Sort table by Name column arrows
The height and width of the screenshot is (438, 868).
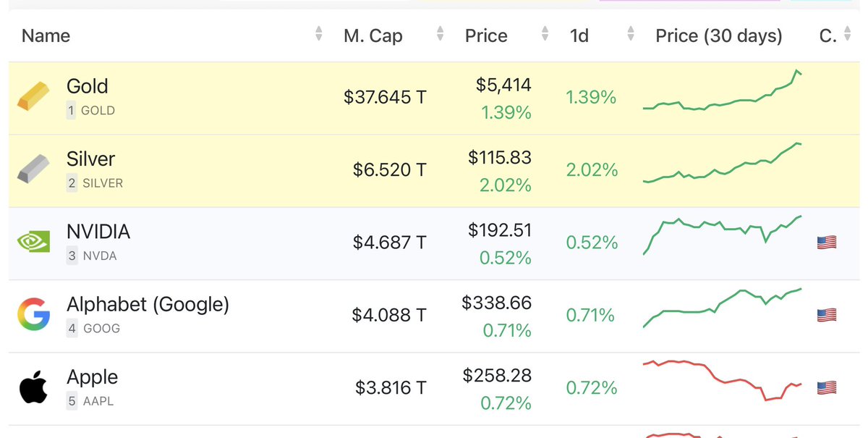click(x=319, y=34)
